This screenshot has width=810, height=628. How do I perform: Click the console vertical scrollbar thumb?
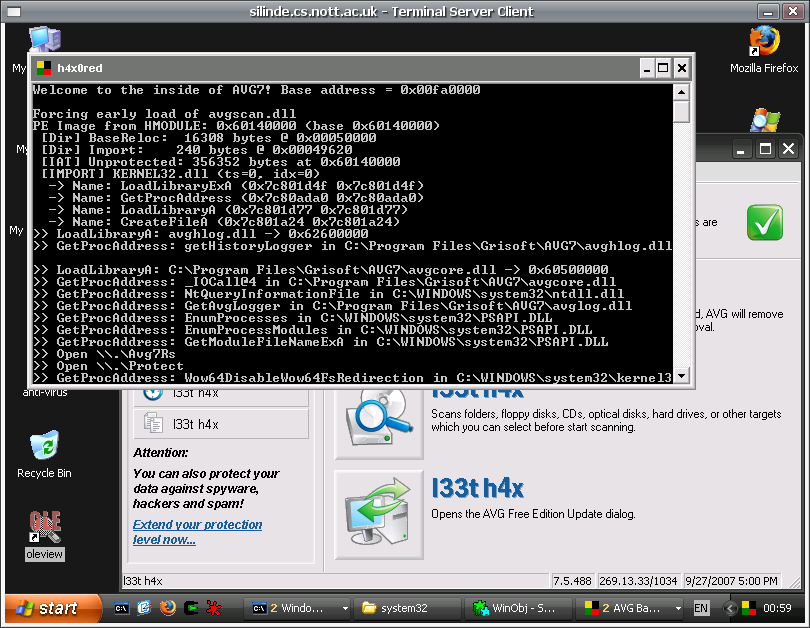tap(681, 111)
